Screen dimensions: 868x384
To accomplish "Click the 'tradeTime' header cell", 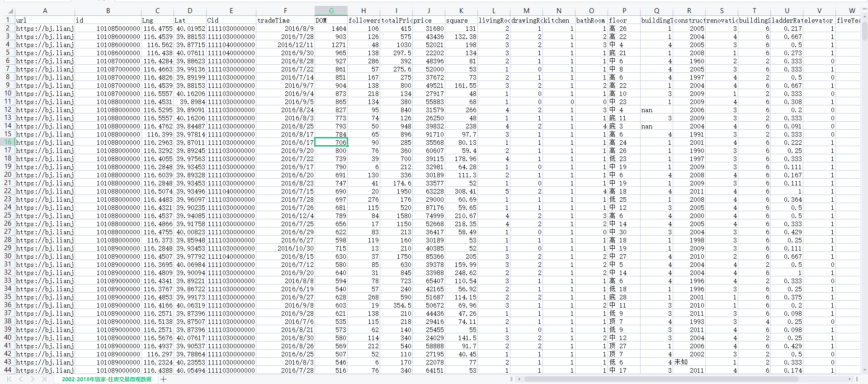I will click(x=286, y=20).
